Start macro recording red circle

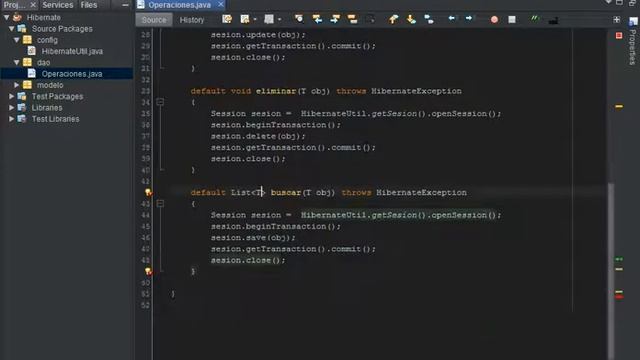point(494,19)
